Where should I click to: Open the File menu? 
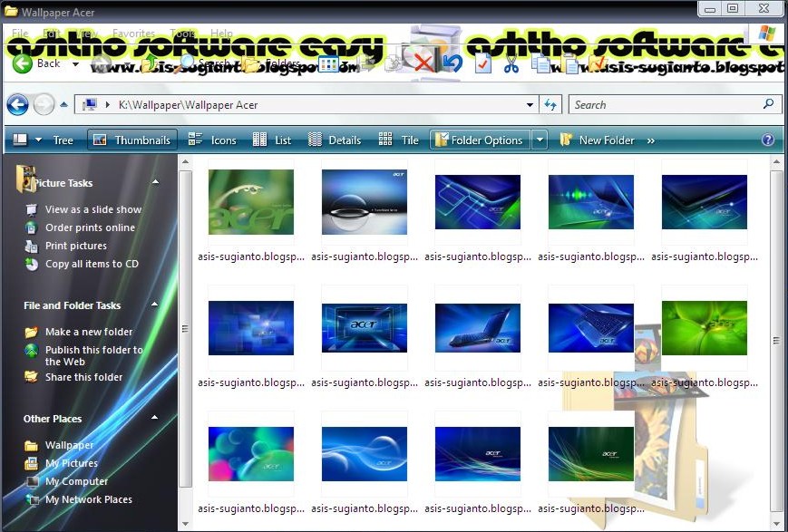point(20,34)
